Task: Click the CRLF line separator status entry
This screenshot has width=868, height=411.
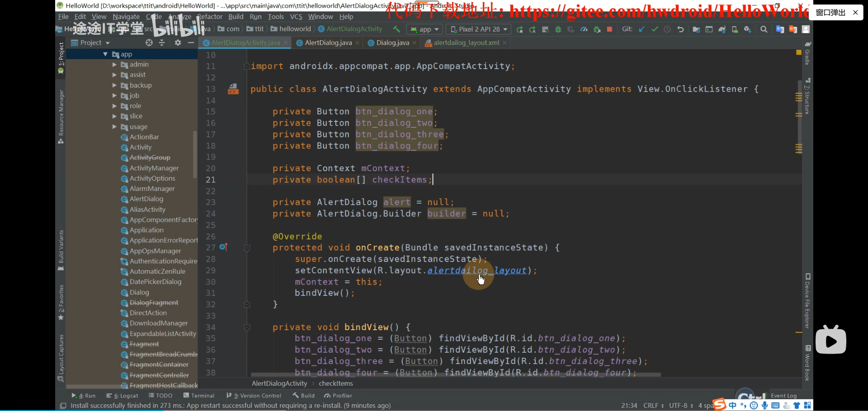Action: coord(653,406)
